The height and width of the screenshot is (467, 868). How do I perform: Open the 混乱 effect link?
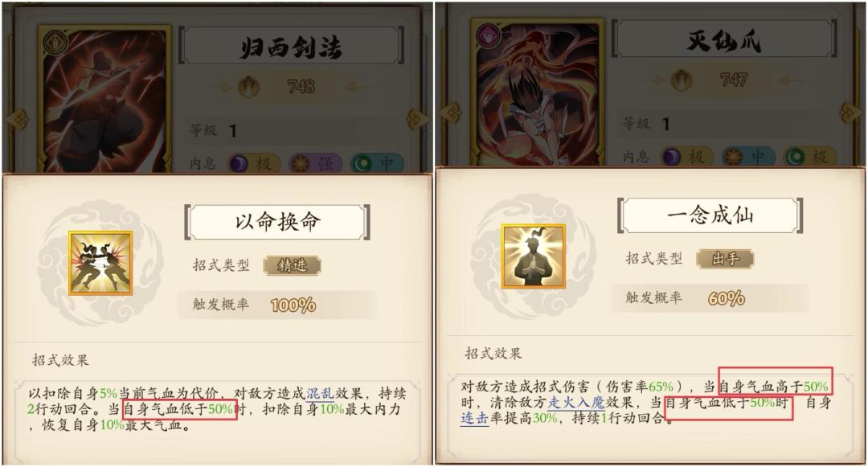320,394
